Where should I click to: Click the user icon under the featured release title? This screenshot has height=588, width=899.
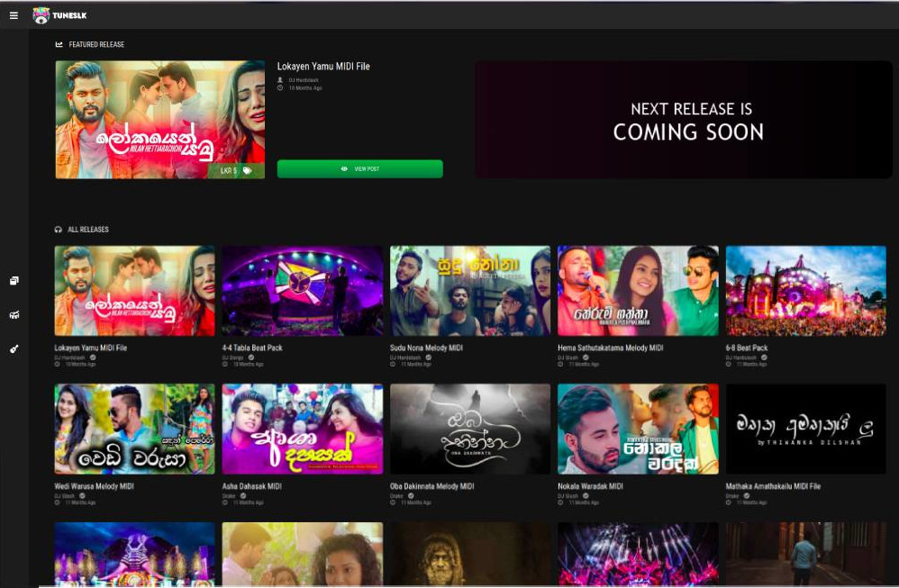point(280,80)
